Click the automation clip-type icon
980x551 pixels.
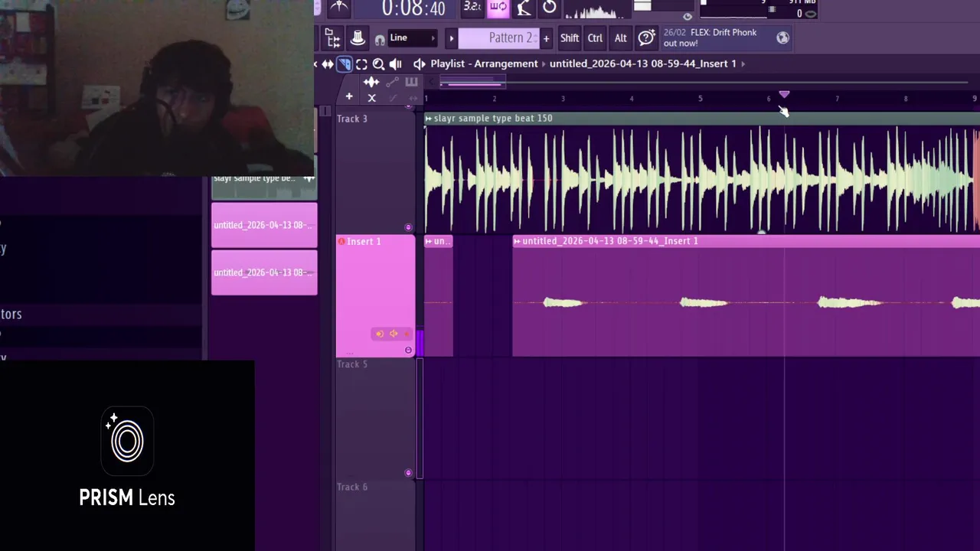pyautogui.click(x=392, y=82)
